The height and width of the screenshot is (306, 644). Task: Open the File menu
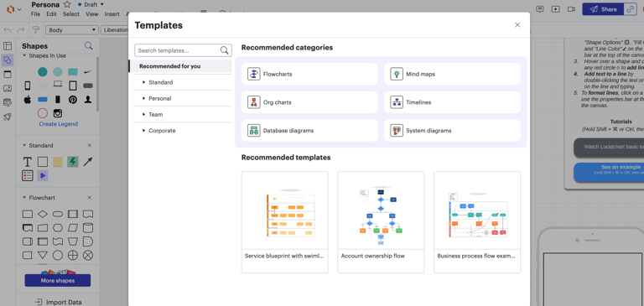36,14
